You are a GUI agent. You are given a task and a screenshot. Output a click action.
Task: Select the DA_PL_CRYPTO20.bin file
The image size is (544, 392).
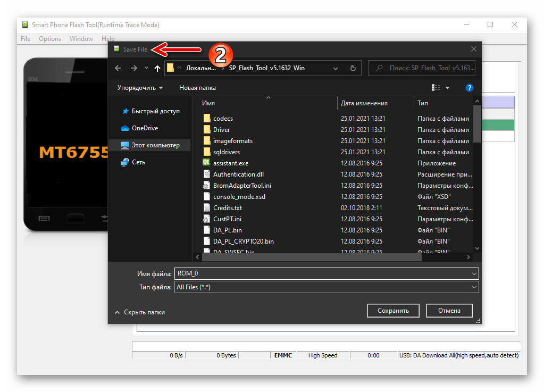[243, 241]
